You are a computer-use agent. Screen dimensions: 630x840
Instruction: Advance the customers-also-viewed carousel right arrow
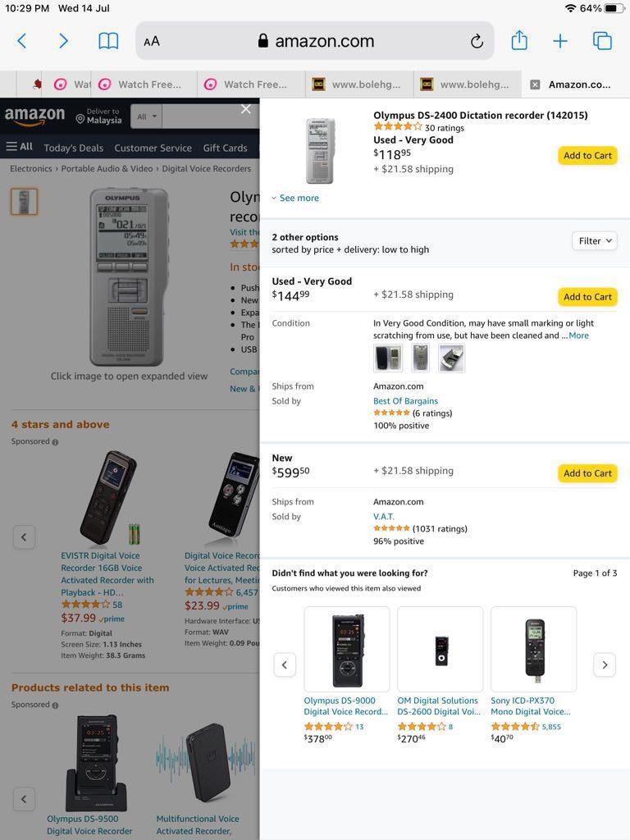tap(605, 664)
